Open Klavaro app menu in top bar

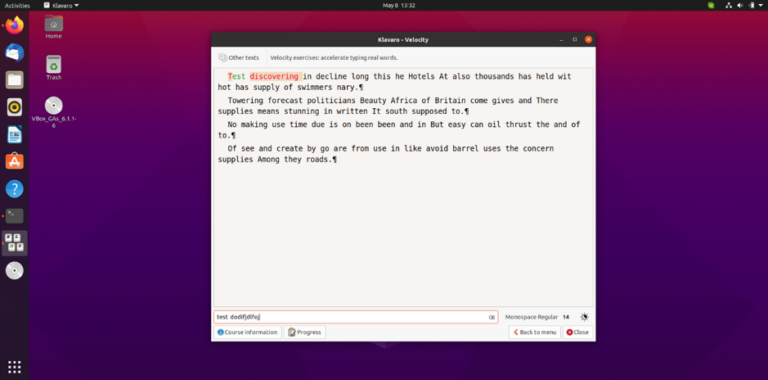click(61, 5)
